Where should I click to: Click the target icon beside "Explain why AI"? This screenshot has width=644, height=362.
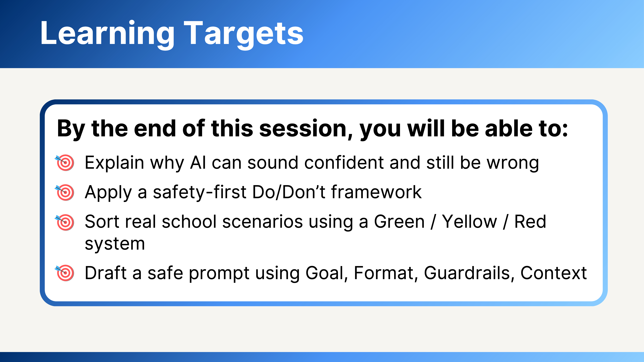(65, 163)
